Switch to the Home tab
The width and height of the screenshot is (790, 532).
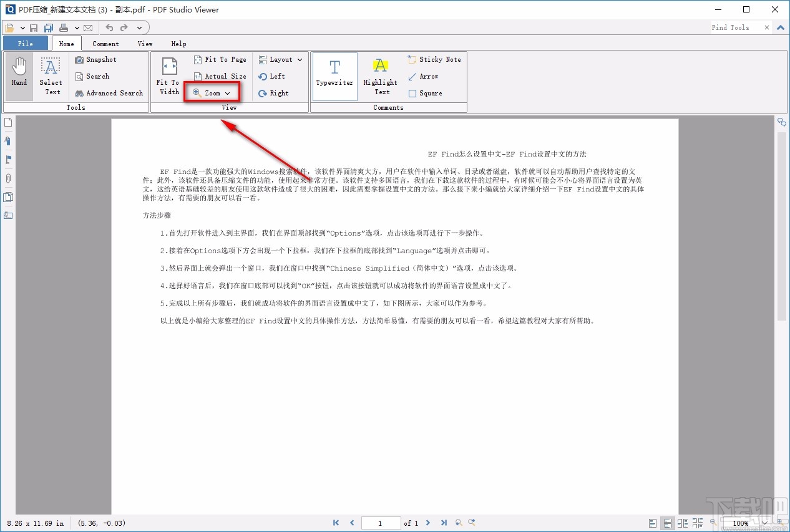[67, 44]
